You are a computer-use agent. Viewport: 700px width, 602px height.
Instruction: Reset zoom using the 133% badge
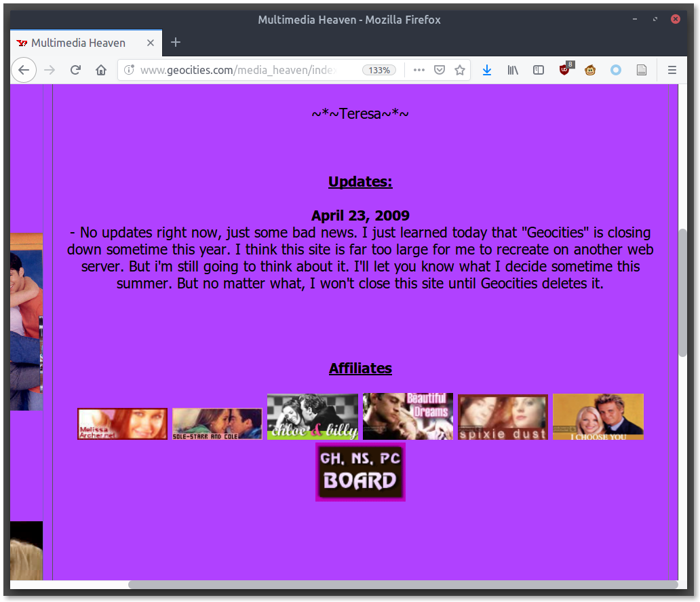click(x=379, y=70)
